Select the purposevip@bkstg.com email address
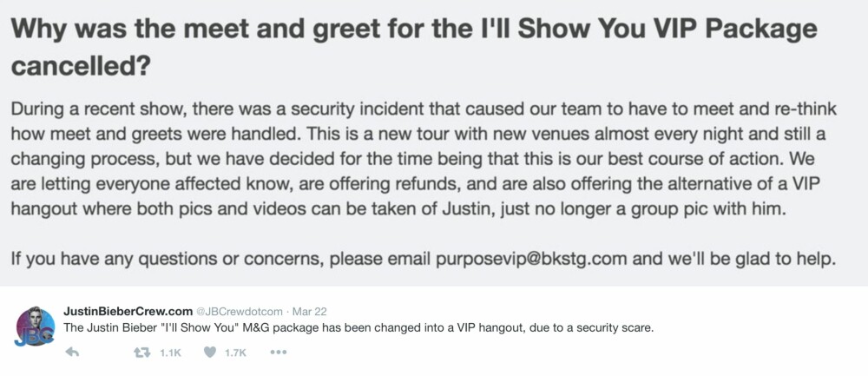This screenshot has width=868, height=376. 532,259
